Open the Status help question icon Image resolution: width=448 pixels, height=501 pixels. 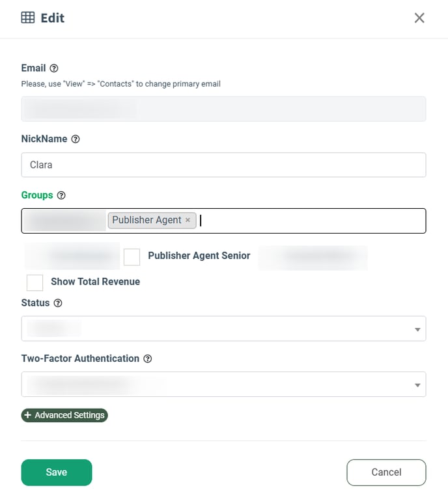[x=58, y=303]
